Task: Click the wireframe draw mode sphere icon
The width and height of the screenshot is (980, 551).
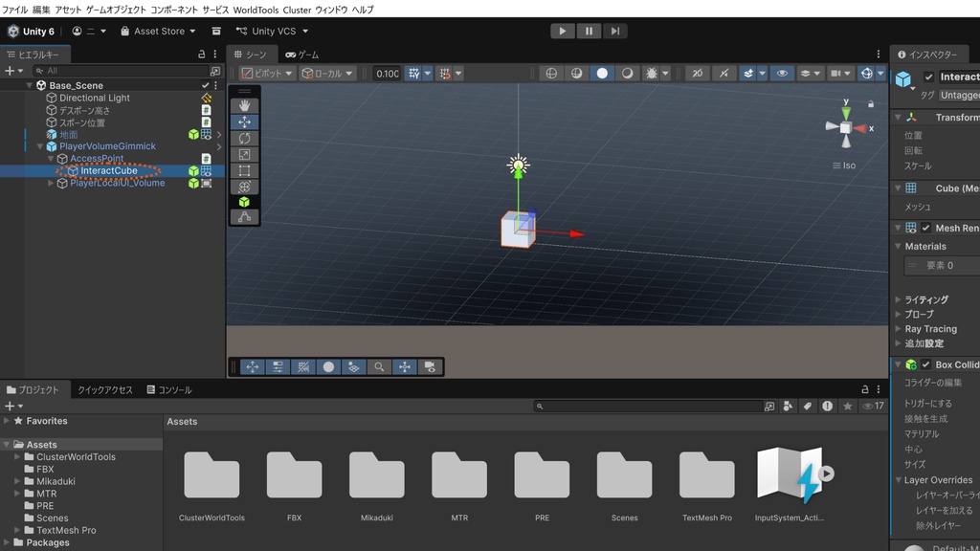Action: click(551, 73)
